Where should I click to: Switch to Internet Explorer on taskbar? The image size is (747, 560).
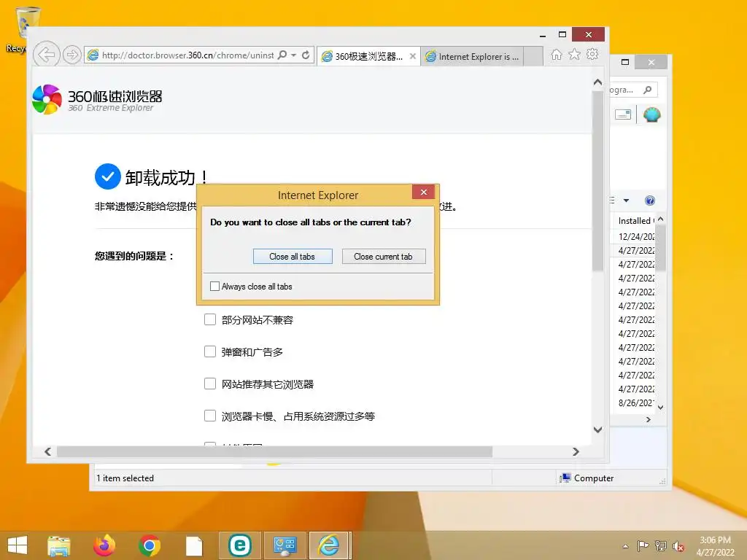tap(330, 545)
